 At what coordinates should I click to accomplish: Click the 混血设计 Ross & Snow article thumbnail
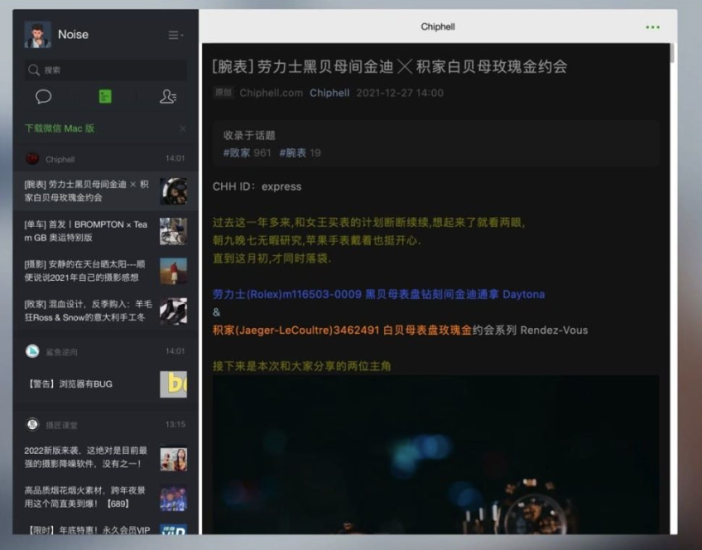tap(173, 310)
